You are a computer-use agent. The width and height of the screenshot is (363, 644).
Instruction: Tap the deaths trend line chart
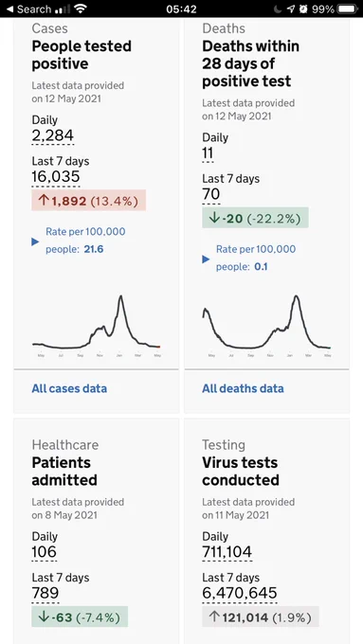pos(266,325)
